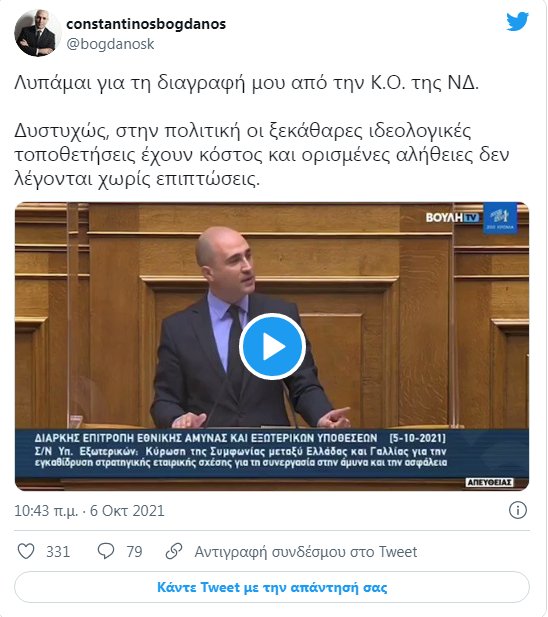This screenshot has height=617, width=548.
Task: Click the reply speech bubble icon
Action: coord(106,551)
